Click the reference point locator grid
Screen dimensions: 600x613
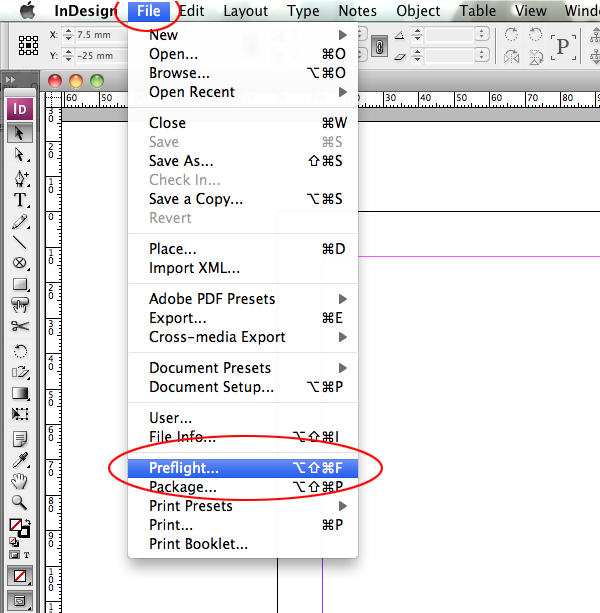coord(29,45)
